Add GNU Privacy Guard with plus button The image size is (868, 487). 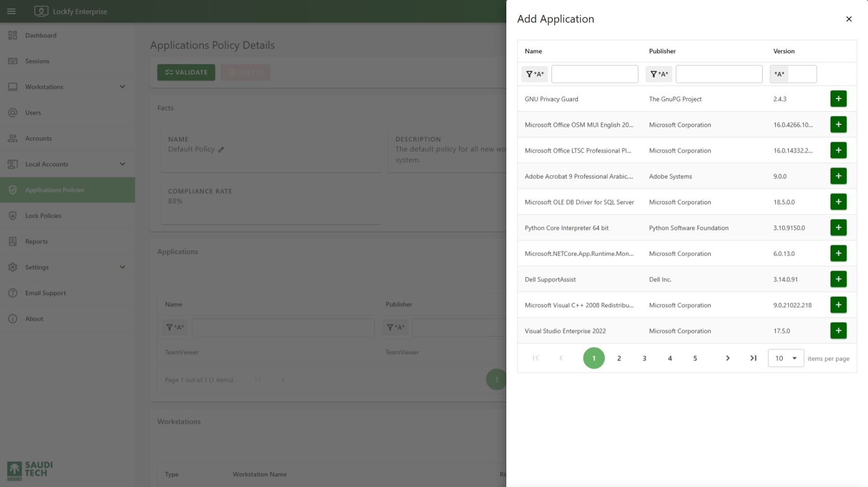pyautogui.click(x=838, y=98)
